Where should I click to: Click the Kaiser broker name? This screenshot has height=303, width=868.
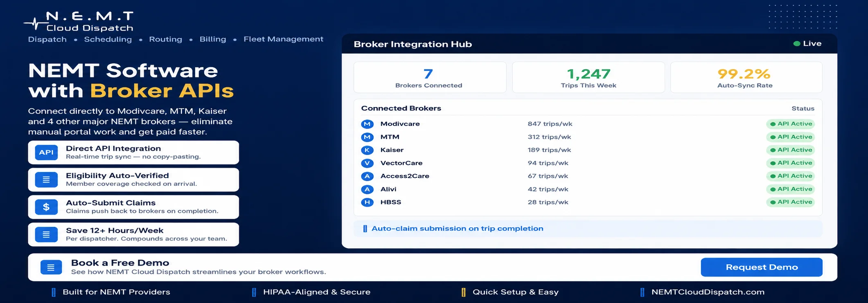pos(392,150)
